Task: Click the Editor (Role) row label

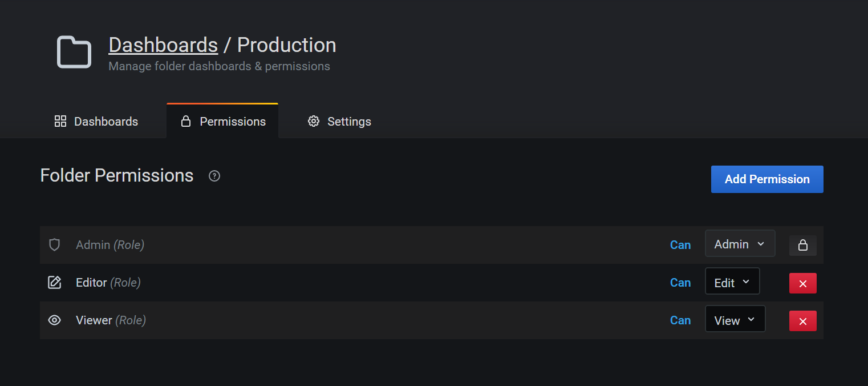Action: point(108,283)
